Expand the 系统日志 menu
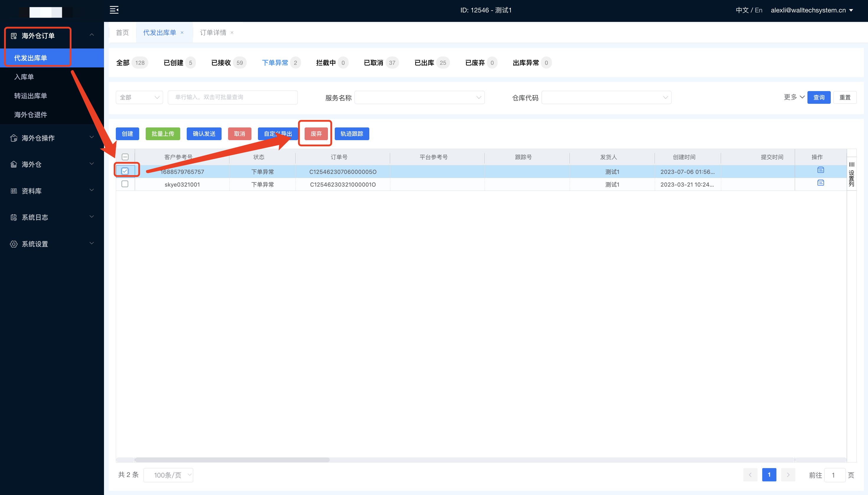This screenshot has width=868, height=495. [92, 217]
